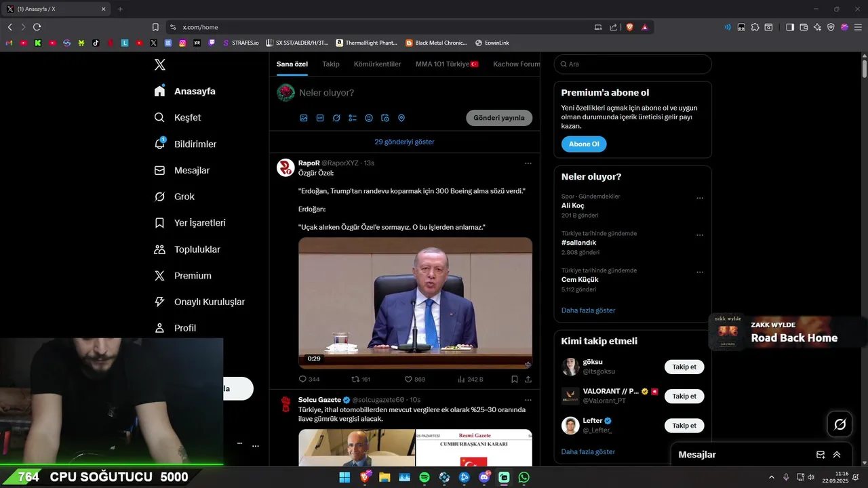Go to Mesajlar in sidebar
This screenshot has width=868, height=488.
182,170
